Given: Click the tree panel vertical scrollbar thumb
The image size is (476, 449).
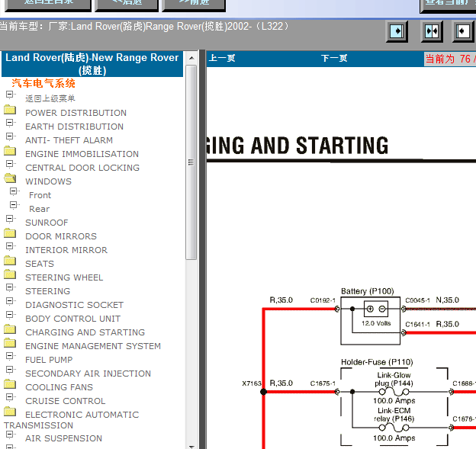Looking at the screenshot, I should [x=191, y=162].
